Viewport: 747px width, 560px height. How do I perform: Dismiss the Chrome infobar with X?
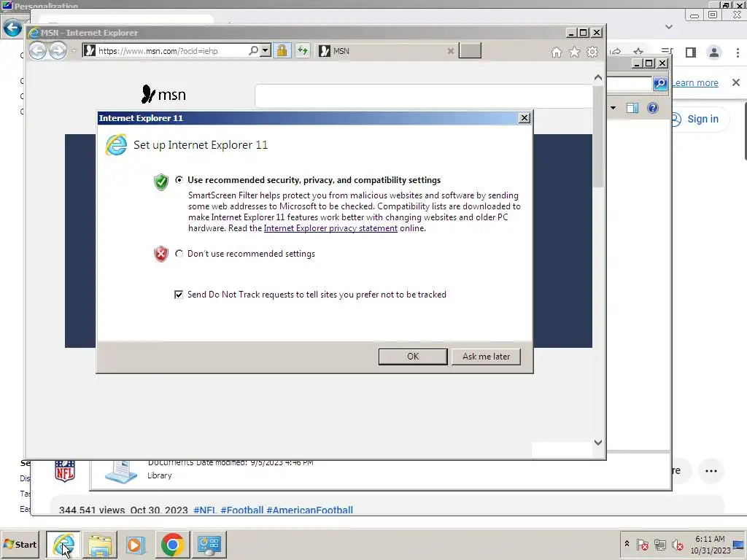tap(736, 82)
